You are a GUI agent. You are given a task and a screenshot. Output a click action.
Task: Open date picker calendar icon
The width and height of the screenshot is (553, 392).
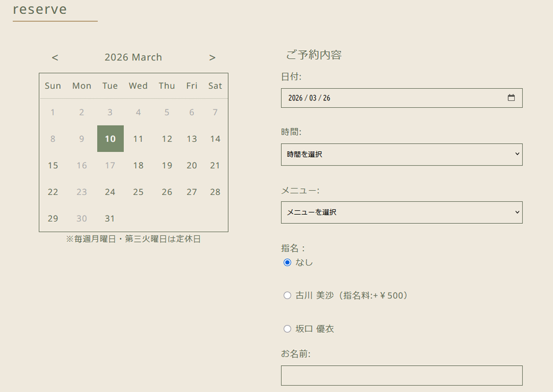[x=511, y=98]
